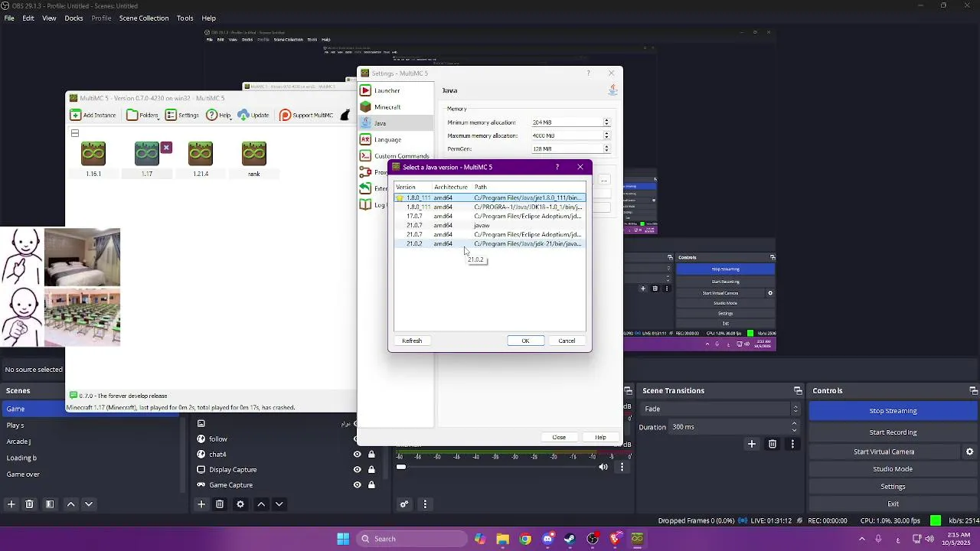Remove selected scene with trash icon
Viewport: 980px width, 551px height.
pos(29,504)
